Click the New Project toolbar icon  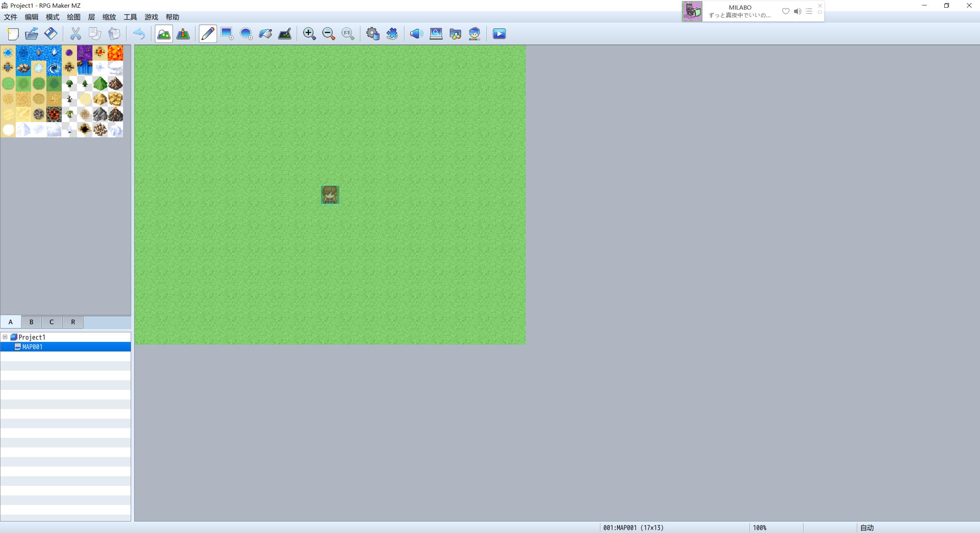click(x=13, y=34)
